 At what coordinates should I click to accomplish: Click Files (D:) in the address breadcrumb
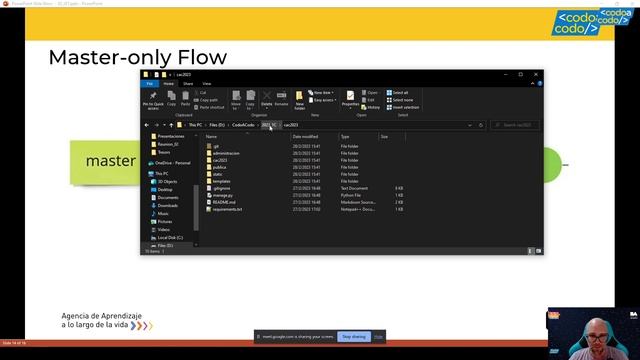217,125
